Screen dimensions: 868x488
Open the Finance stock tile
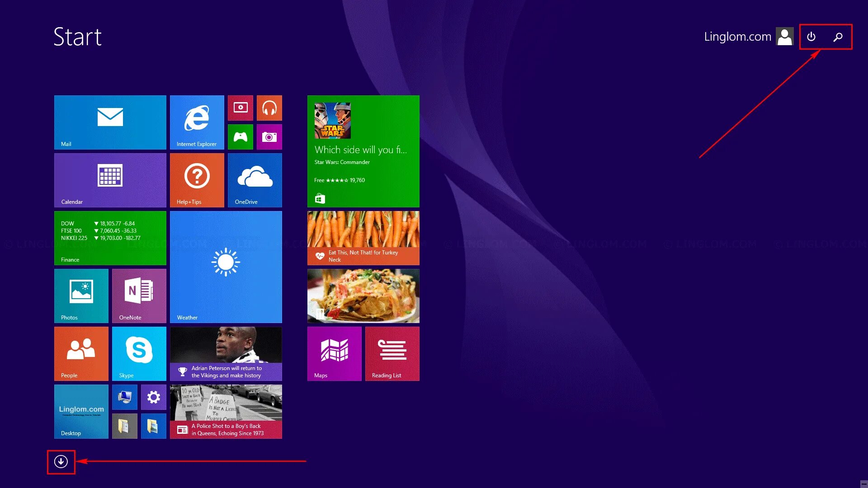tap(110, 238)
